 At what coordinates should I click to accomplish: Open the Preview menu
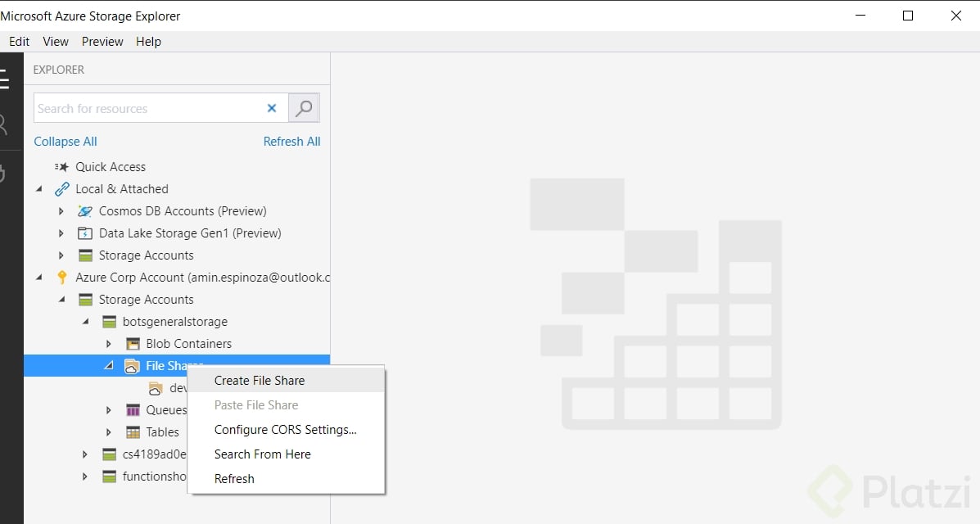(102, 41)
